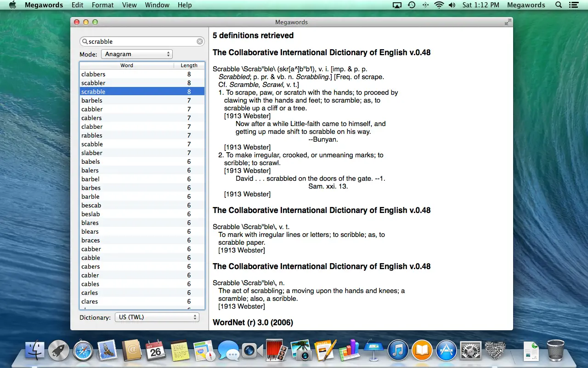The height and width of the screenshot is (368, 588).
Task: Open the Window menu
Action: (x=157, y=5)
